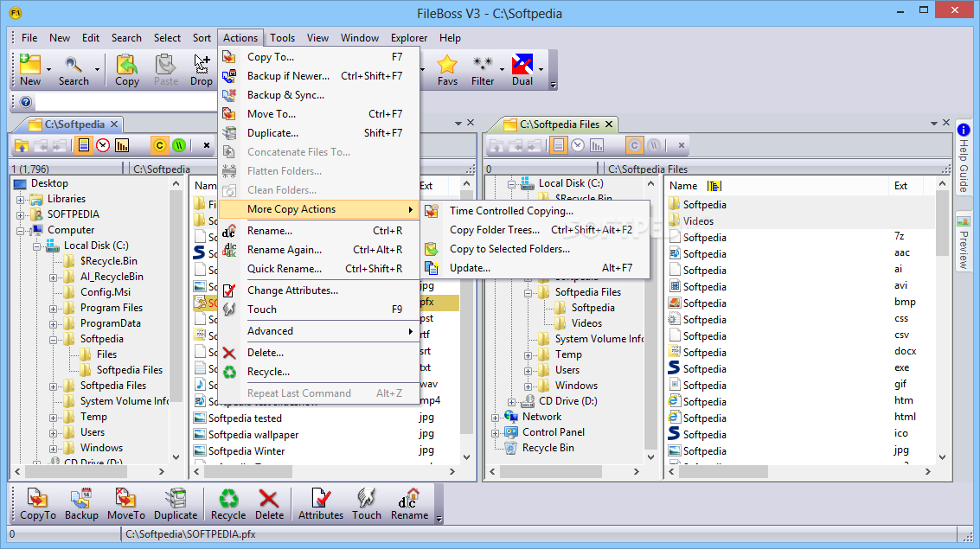Switch to C:\Softpedia Files tab
The image size is (980, 549).
[560, 124]
